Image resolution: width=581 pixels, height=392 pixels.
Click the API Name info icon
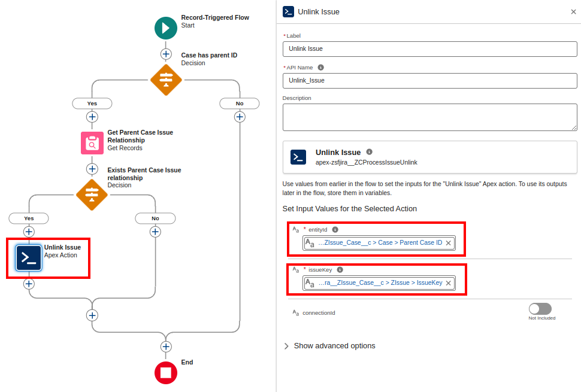point(321,68)
